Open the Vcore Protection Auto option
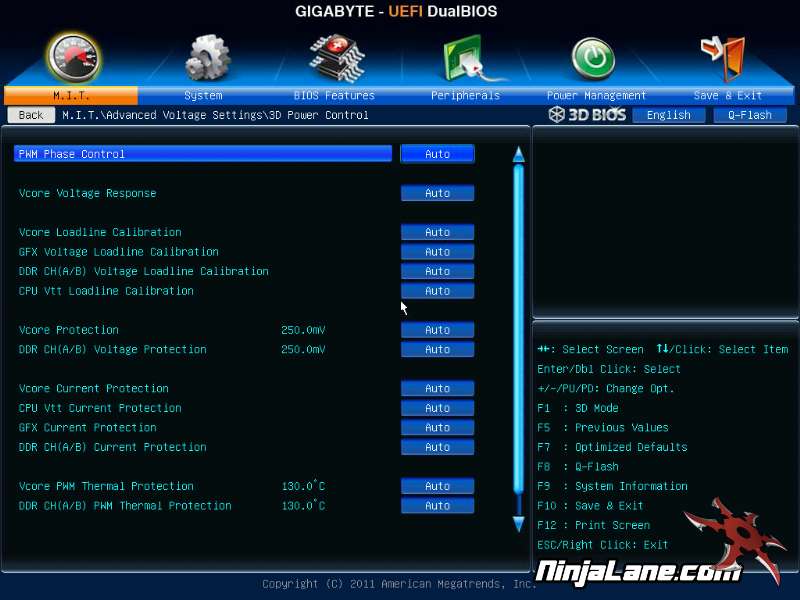Screen dimensions: 800x600 (437, 330)
